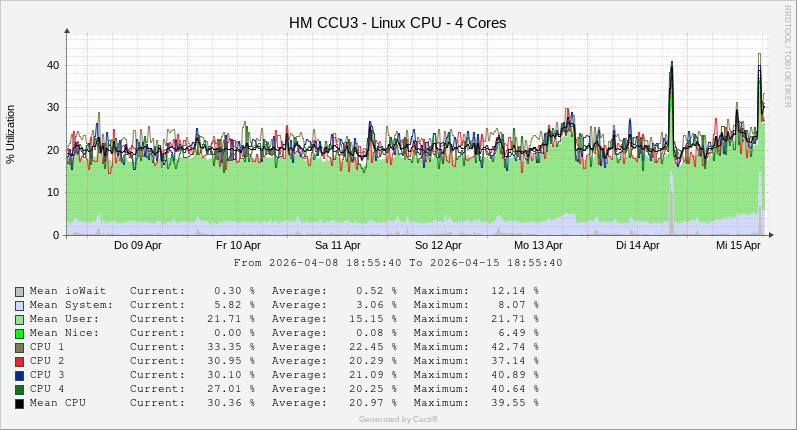797x430 pixels.
Task: Select the blue CPU 3 legend swatch
Action: click(x=20, y=375)
